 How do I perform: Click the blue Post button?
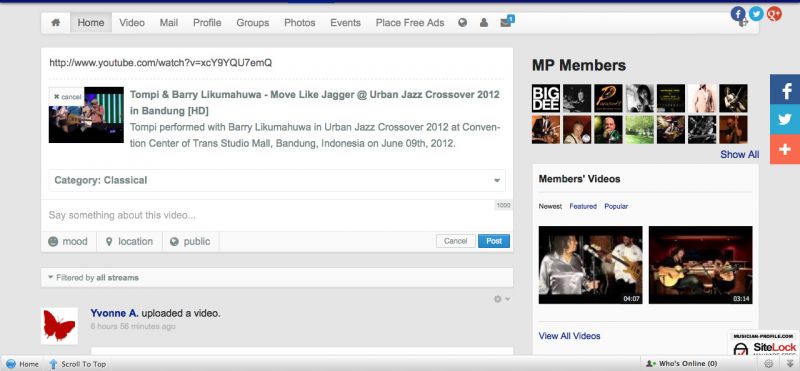tap(494, 241)
